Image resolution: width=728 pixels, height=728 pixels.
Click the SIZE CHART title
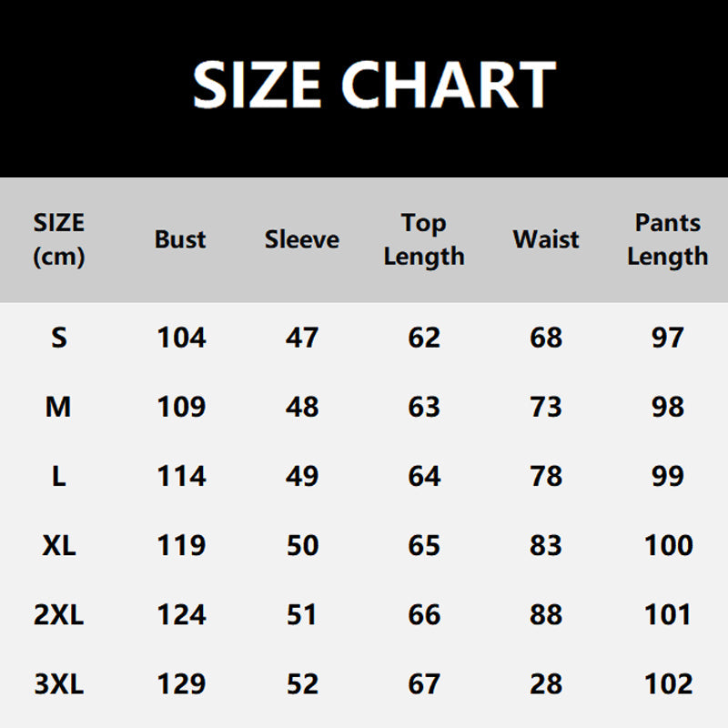373,85
